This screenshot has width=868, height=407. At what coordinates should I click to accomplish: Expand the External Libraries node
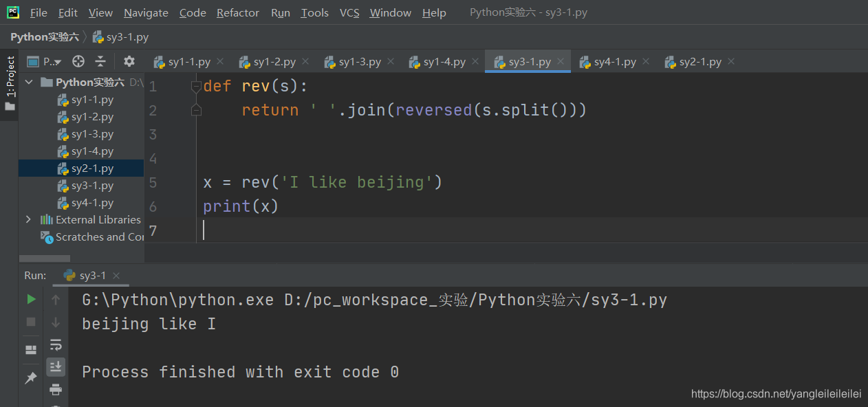pos(28,219)
